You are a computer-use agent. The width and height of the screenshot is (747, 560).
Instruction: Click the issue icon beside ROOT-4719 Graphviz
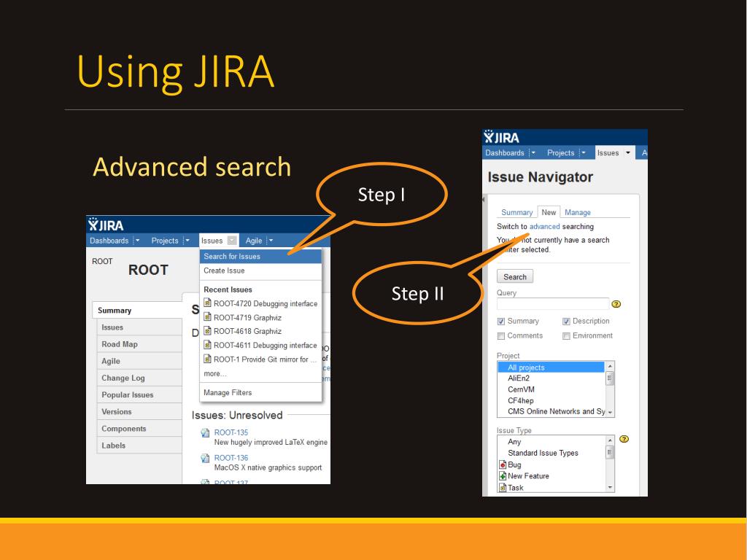click(207, 316)
